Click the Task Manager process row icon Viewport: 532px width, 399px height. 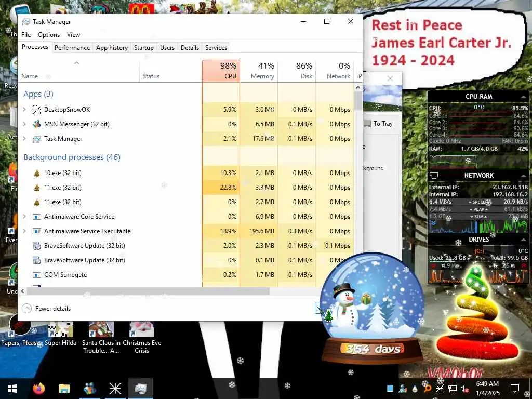point(37,139)
